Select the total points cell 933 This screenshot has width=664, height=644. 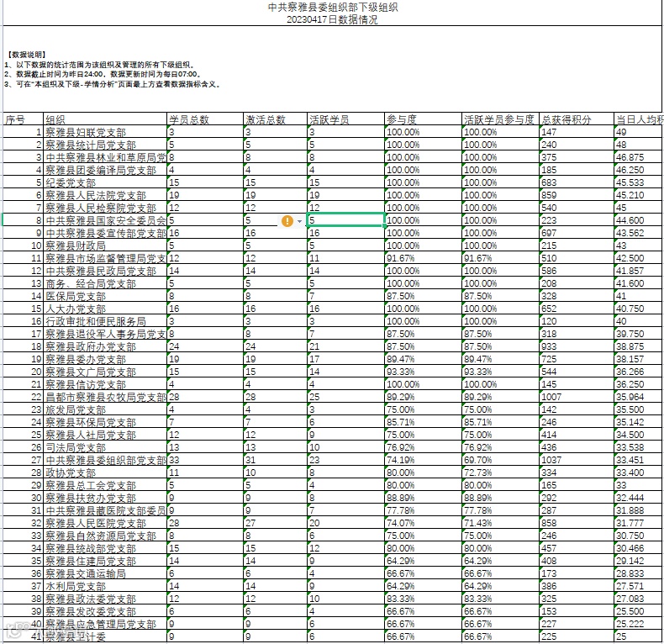point(577,346)
